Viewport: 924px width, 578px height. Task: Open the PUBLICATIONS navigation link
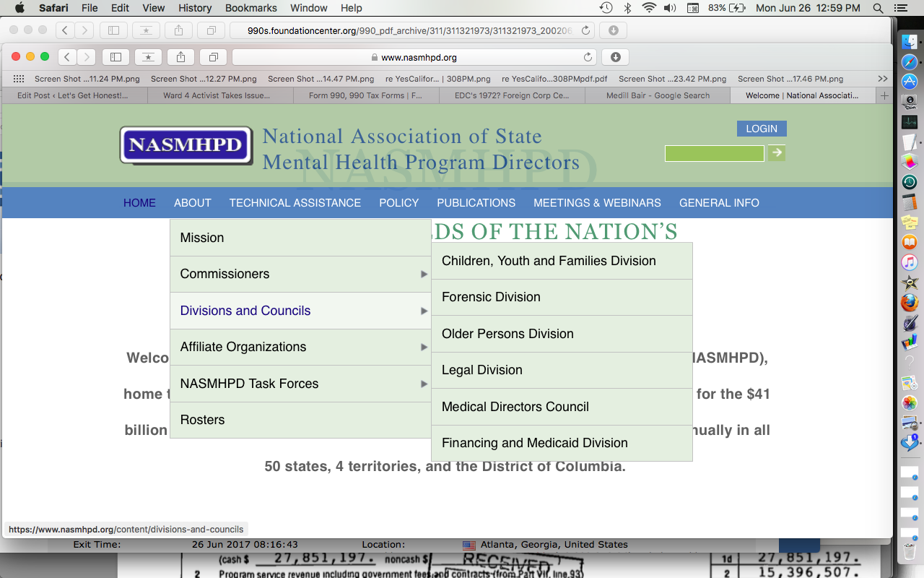476,203
